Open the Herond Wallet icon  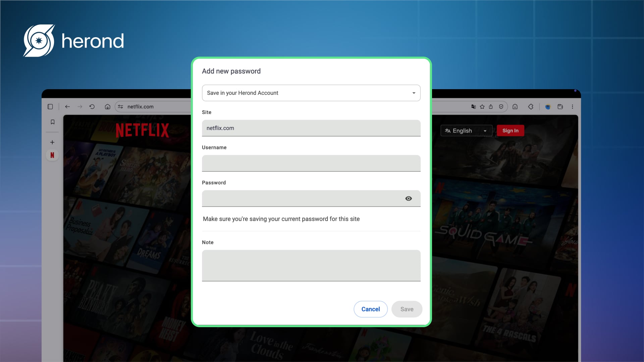tap(560, 107)
